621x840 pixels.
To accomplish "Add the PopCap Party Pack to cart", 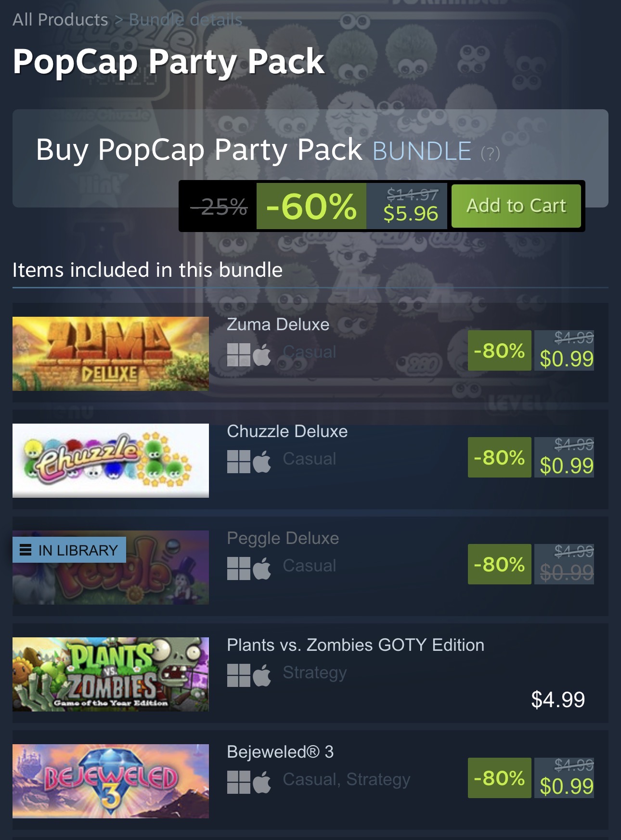I will [x=516, y=206].
